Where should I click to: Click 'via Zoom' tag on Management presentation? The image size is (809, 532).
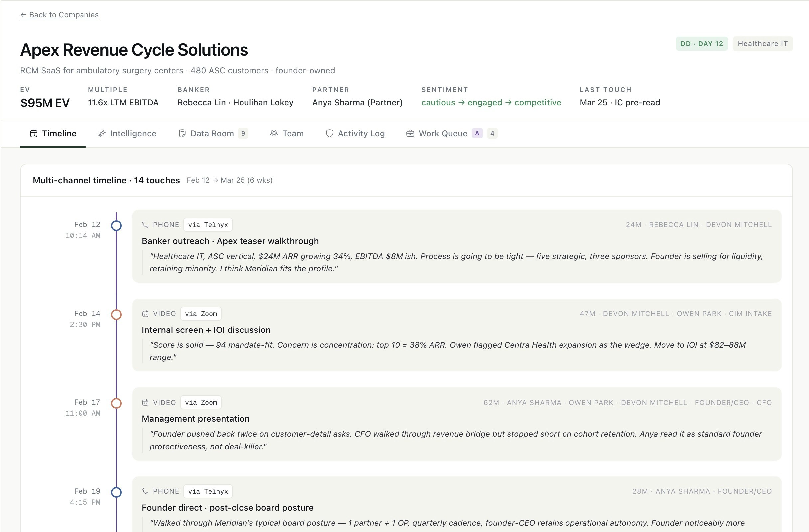click(x=201, y=403)
